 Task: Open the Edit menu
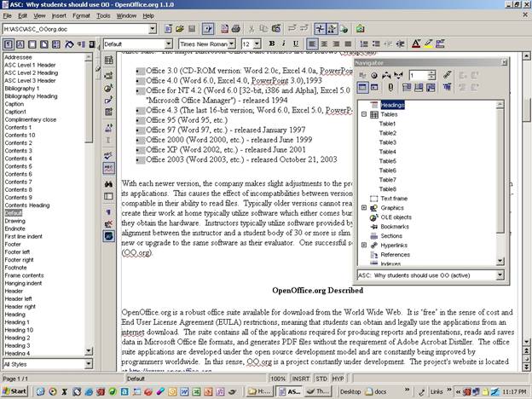tap(22, 16)
